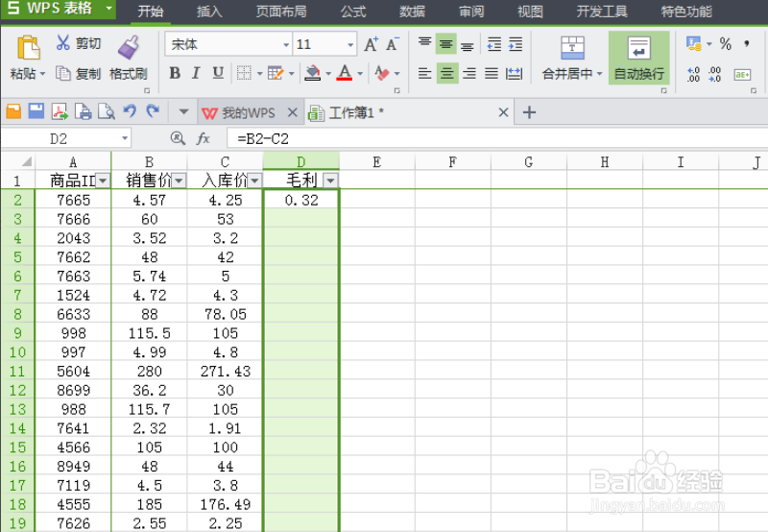Toggle Auto Wrap (自动换行)

[638, 58]
